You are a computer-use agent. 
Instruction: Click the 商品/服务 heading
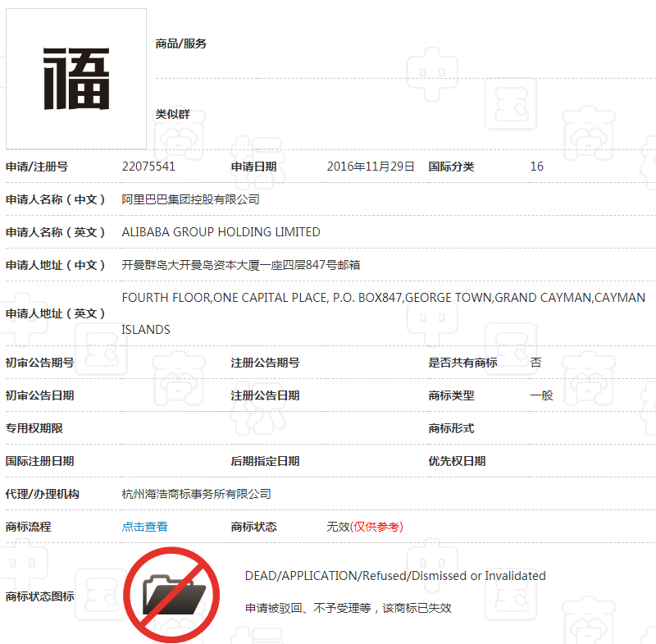181,43
